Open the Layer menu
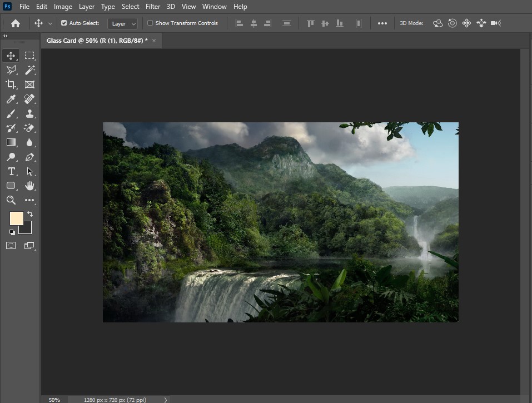 87,7
